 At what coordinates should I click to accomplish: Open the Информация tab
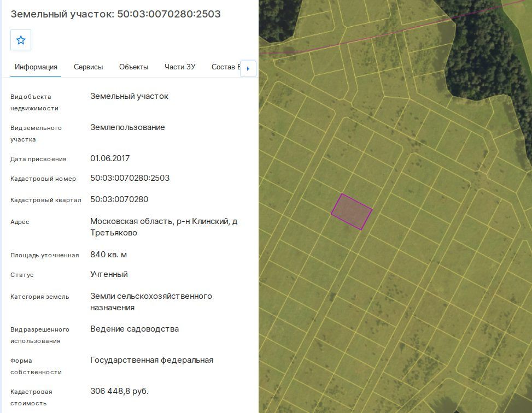click(36, 67)
